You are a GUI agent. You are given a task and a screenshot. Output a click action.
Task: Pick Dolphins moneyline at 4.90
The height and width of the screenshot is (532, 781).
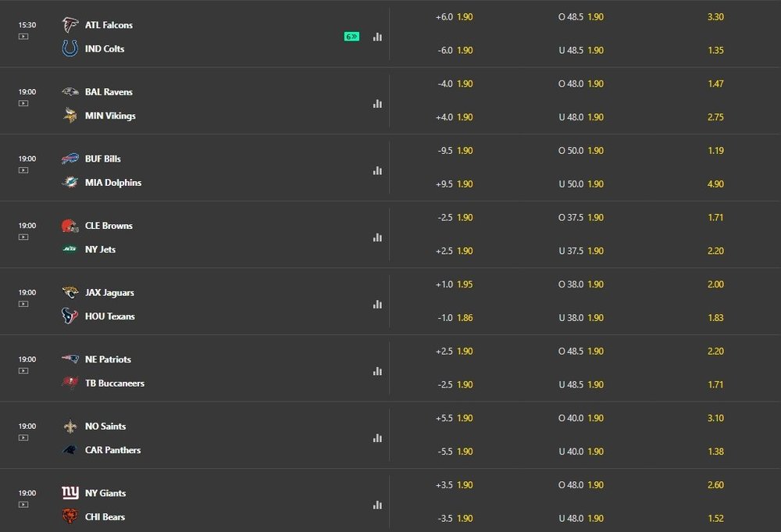pyautogui.click(x=715, y=184)
